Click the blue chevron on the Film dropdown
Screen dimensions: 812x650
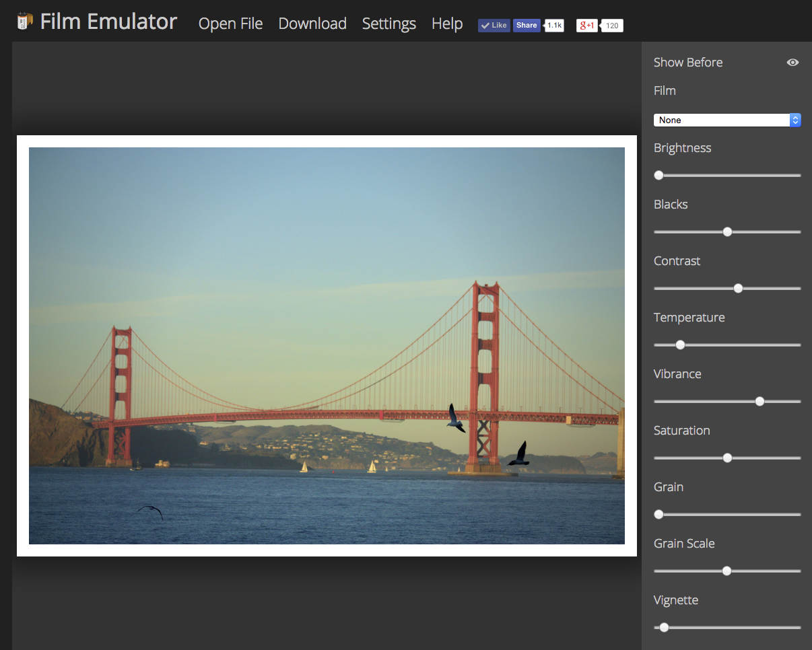[794, 120]
